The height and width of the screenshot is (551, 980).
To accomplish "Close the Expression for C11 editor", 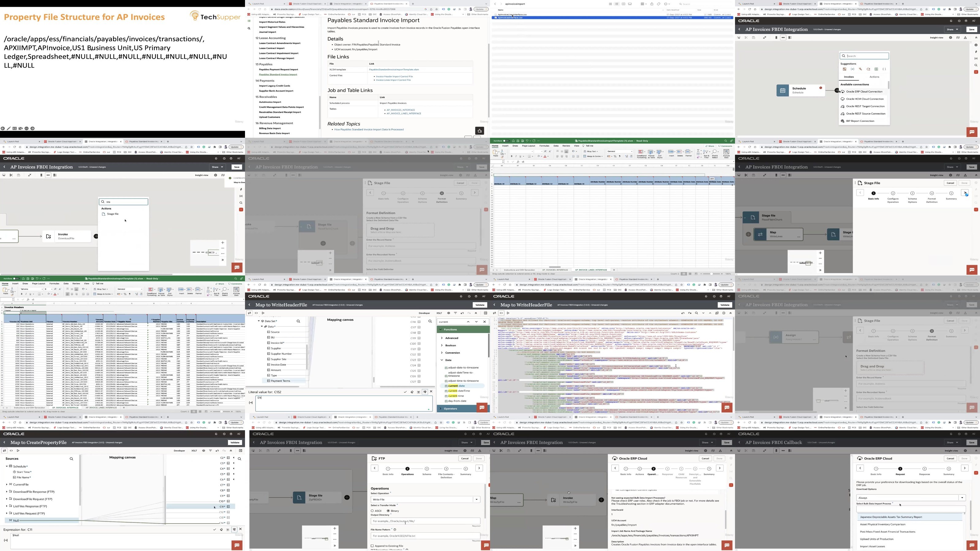I will [x=240, y=529].
